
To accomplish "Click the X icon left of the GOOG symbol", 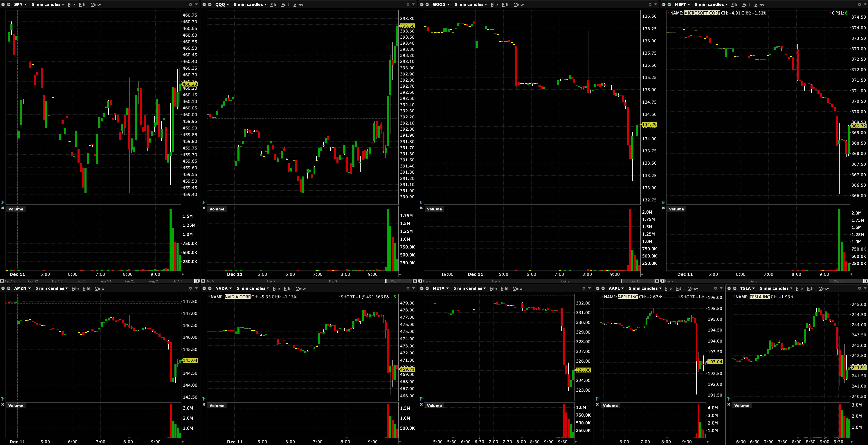I will pos(422,4).
